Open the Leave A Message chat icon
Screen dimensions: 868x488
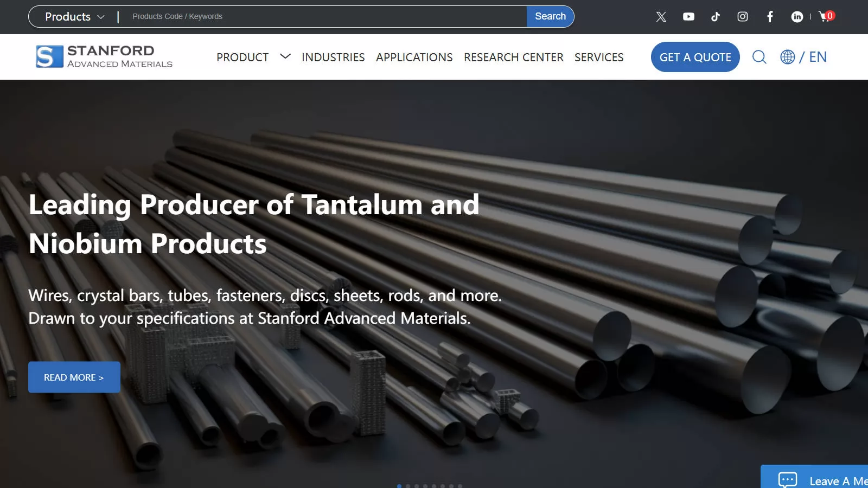point(788,480)
